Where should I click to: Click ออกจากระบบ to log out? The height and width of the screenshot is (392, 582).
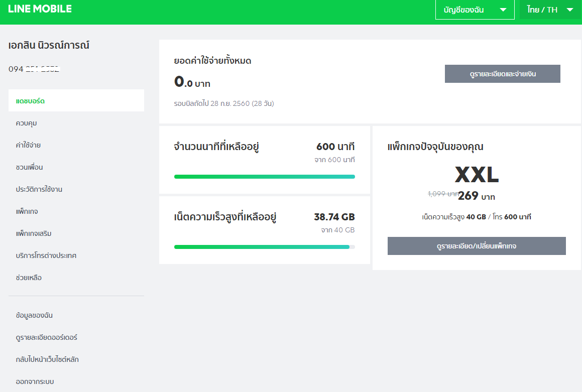(35, 381)
